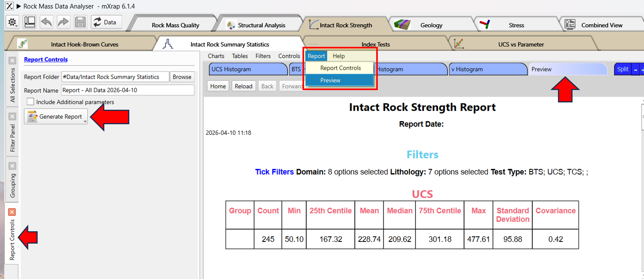Image resolution: width=644 pixels, height=279 pixels.
Task: Click the redo arrow icon
Action: coord(63,22)
